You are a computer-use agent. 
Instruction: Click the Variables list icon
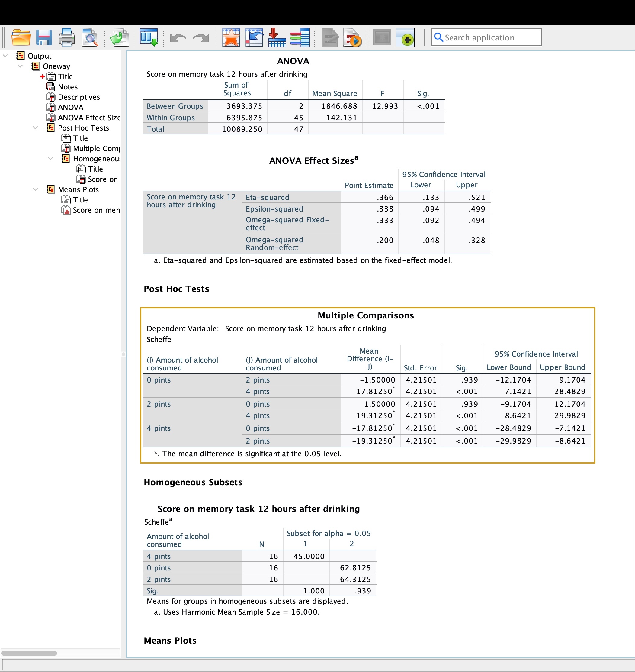pyautogui.click(x=300, y=37)
